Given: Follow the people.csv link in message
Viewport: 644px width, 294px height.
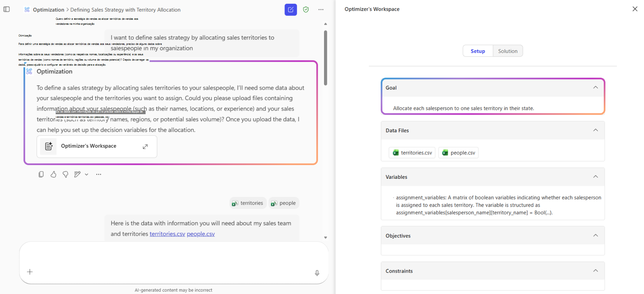Looking at the screenshot, I should tap(201, 234).
